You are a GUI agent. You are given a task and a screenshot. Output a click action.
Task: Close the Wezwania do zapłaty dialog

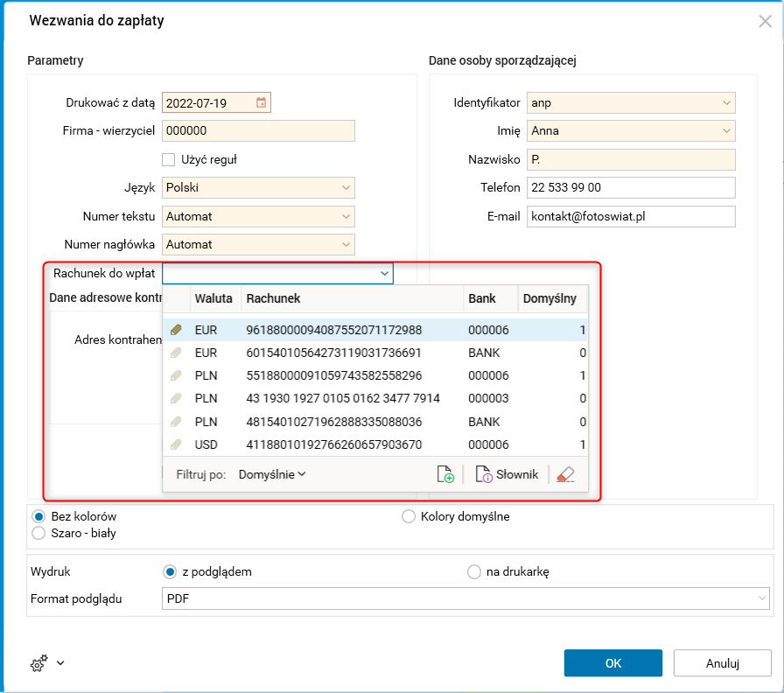(x=765, y=21)
